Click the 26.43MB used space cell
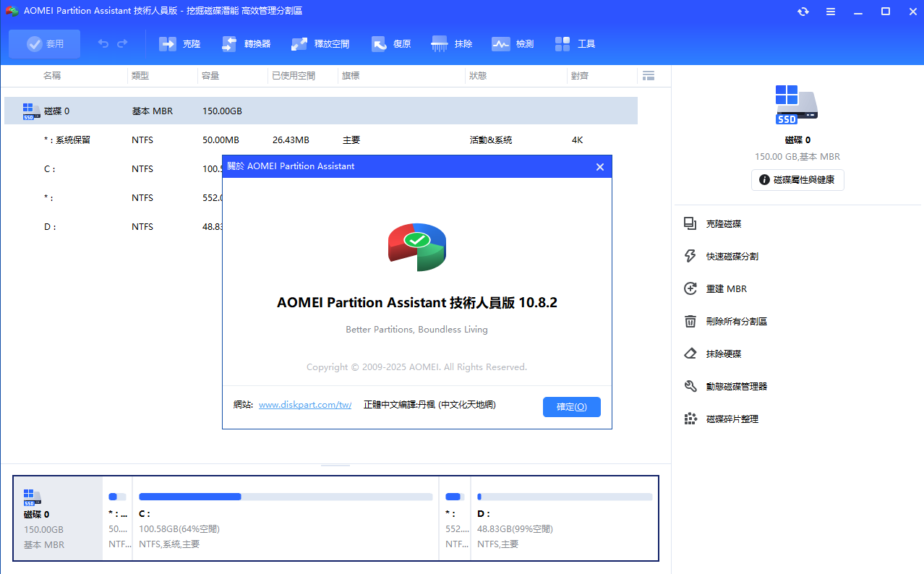 click(291, 140)
